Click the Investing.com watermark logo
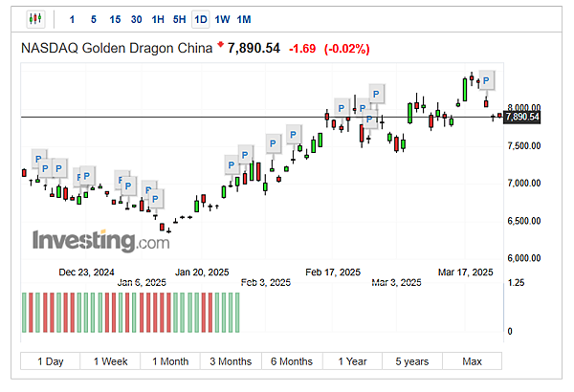The image size is (574, 392). pos(100,241)
